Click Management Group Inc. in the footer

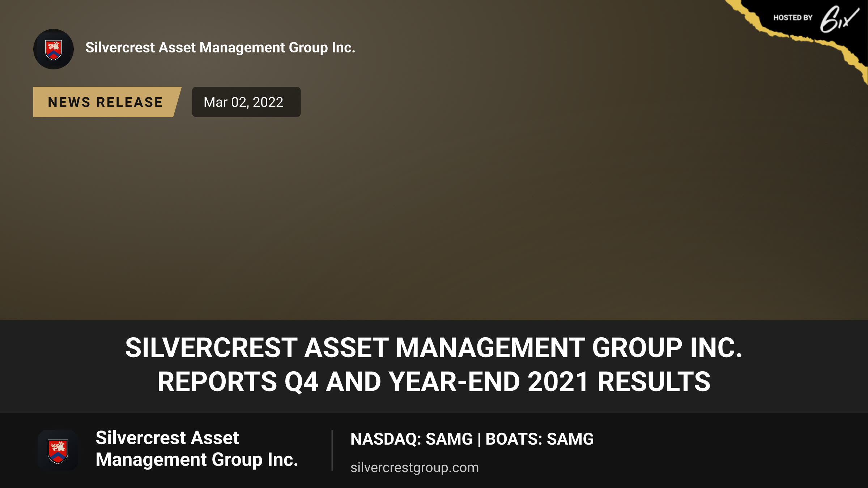pos(197,460)
